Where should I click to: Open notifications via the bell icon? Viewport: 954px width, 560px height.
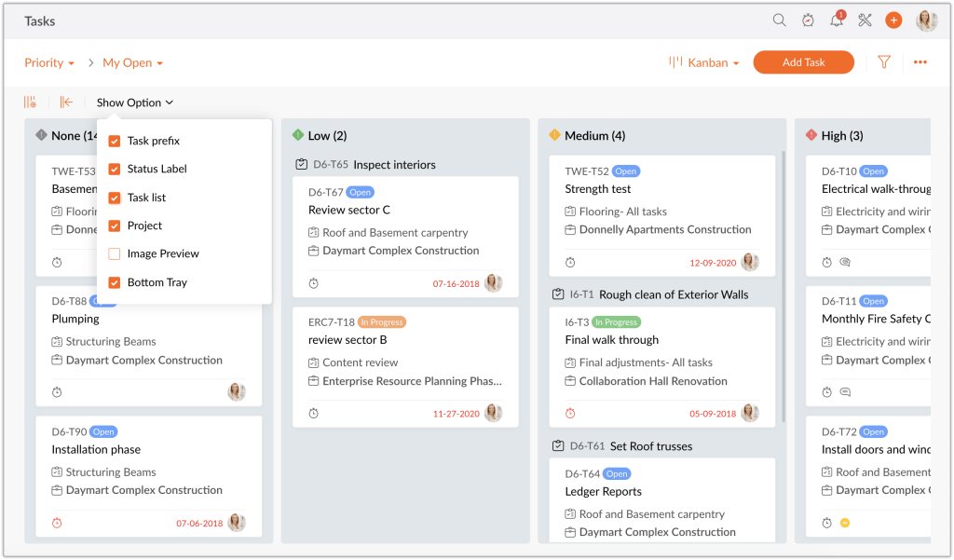(836, 20)
